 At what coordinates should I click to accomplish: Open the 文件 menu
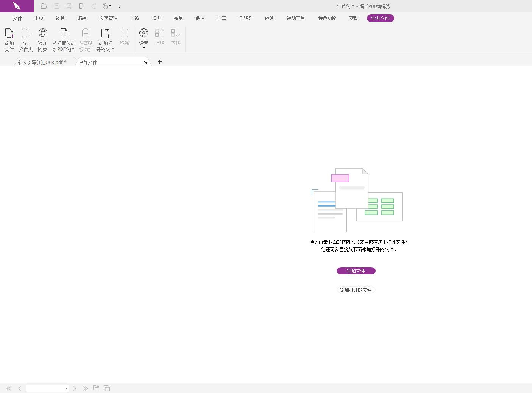tap(17, 18)
